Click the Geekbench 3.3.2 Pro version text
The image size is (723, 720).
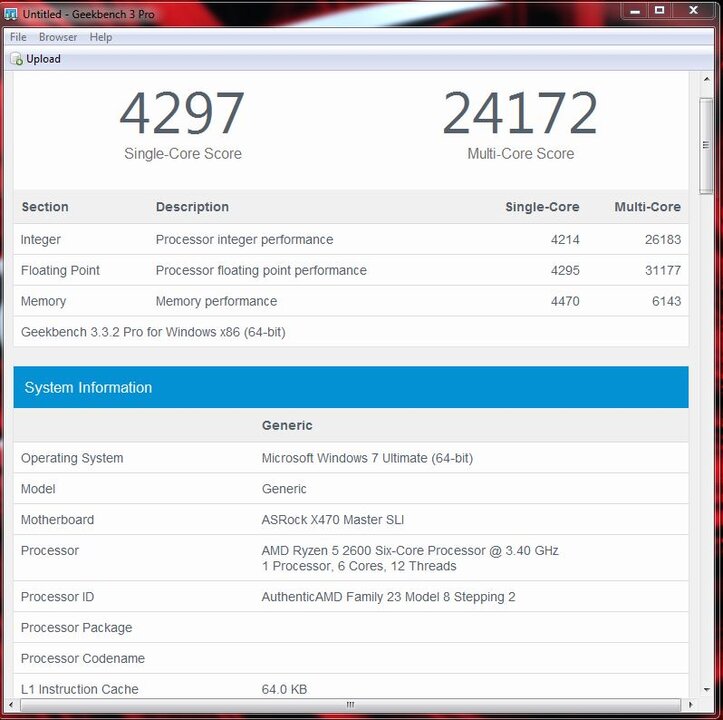point(153,332)
